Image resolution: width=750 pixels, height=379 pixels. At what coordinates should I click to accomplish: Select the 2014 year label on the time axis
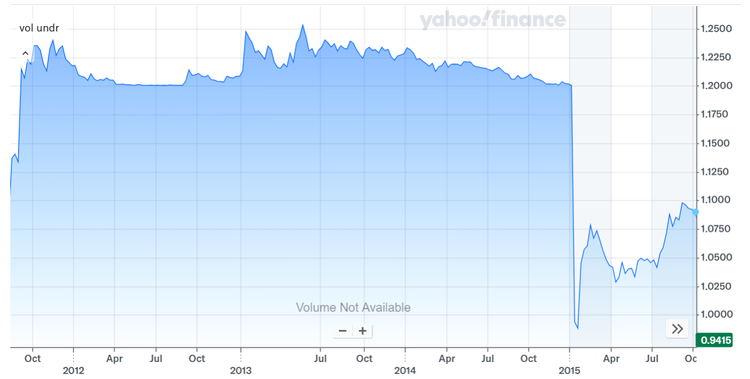click(x=405, y=370)
